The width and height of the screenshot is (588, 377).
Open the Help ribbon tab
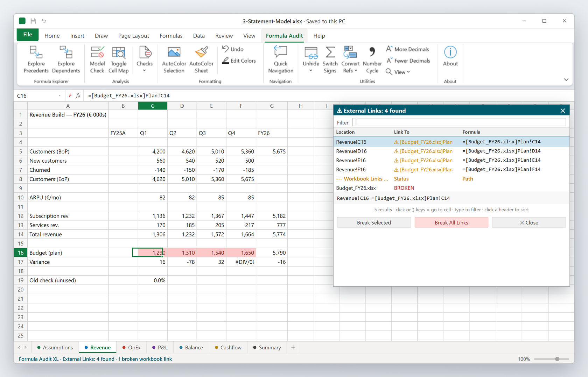319,36
